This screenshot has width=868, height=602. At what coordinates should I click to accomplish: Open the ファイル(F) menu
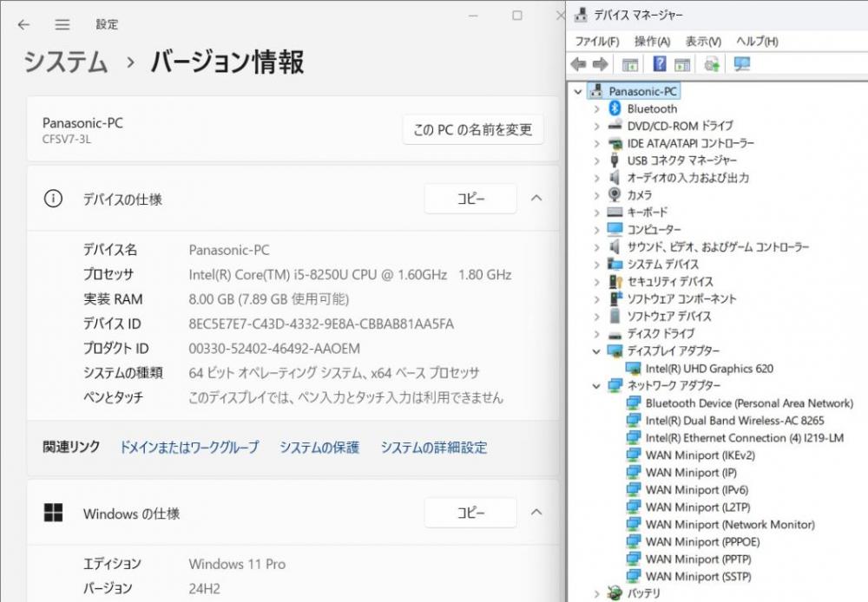point(597,42)
